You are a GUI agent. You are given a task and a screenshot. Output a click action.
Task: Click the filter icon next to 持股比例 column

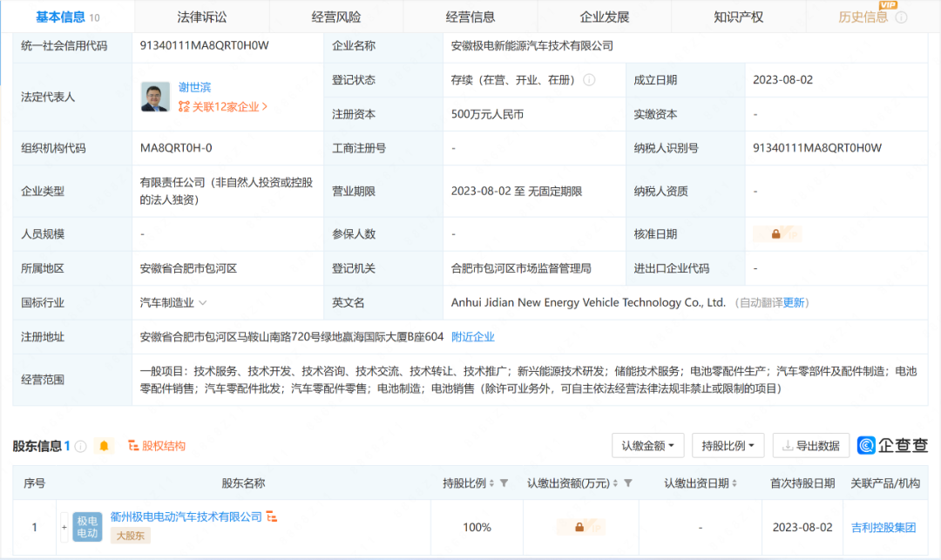pos(504,483)
